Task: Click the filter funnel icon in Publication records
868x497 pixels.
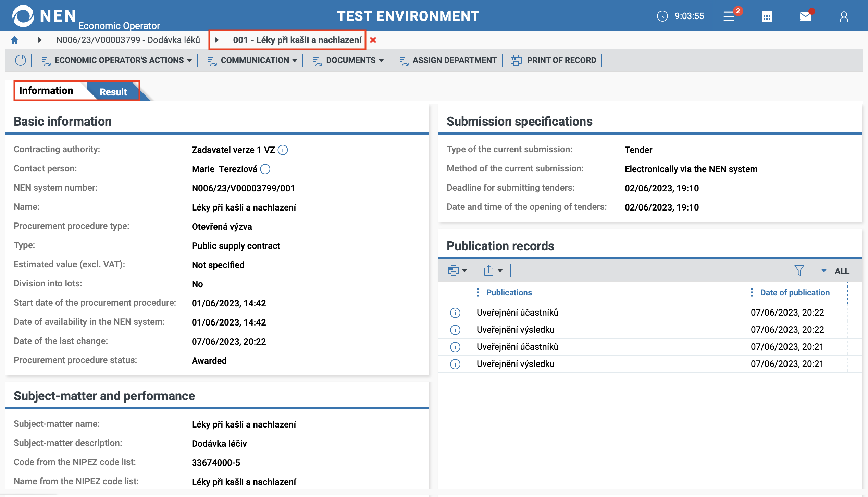Action: [x=799, y=270]
